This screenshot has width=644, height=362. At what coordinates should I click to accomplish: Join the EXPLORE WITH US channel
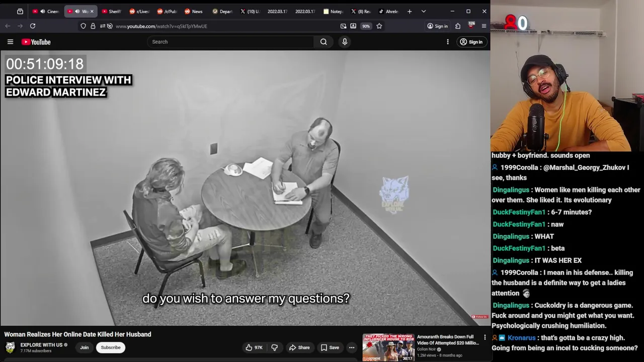point(85,347)
